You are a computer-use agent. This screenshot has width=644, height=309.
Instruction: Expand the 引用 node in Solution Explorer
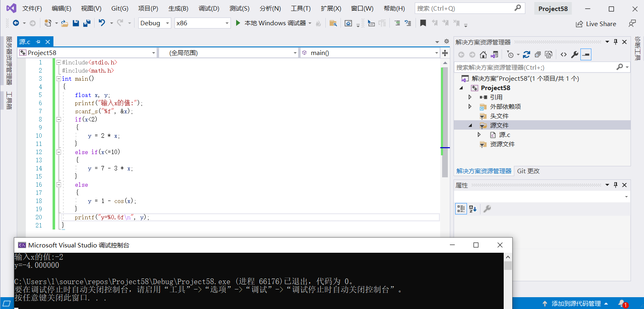[x=470, y=97]
